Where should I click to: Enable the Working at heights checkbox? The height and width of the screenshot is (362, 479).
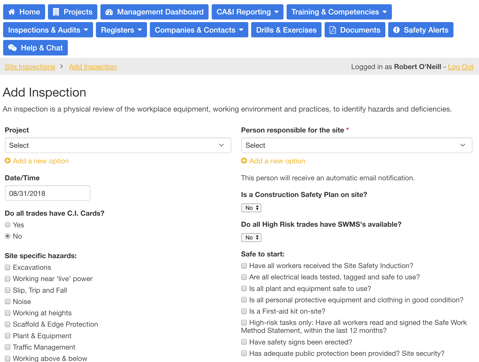coord(8,313)
